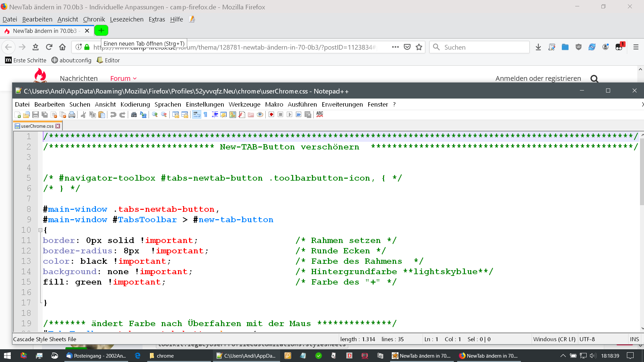Toggle the INS insert mode indicator

point(634,339)
